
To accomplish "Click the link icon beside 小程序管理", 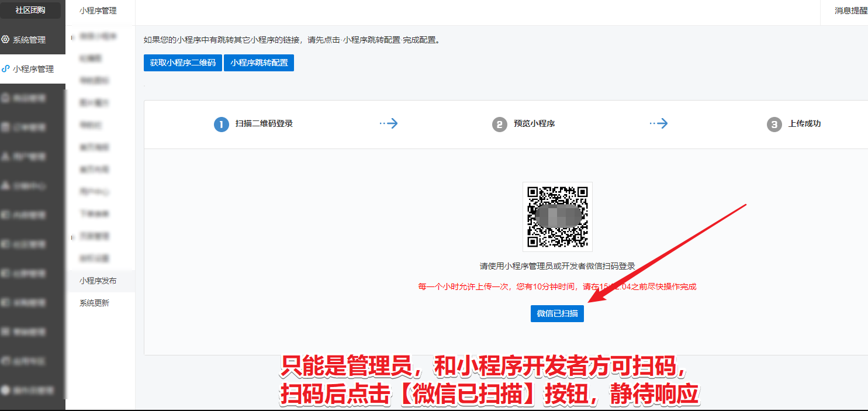I will tap(5, 69).
